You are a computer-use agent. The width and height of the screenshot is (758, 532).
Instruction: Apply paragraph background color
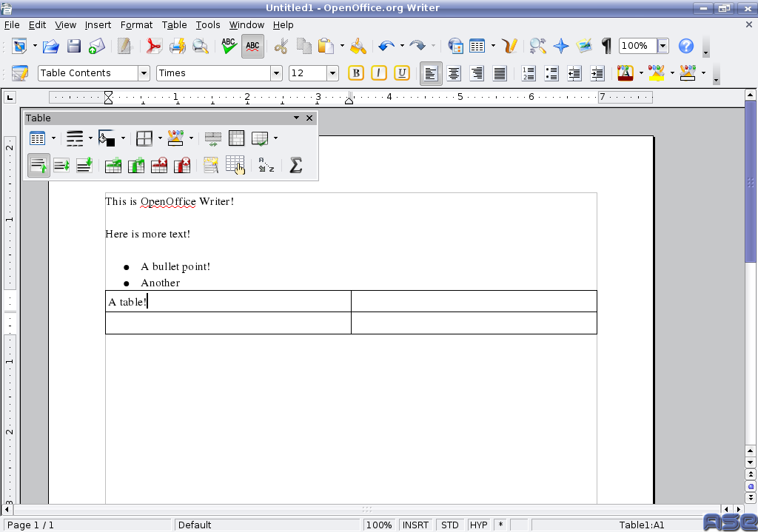[x=688, y=73]
